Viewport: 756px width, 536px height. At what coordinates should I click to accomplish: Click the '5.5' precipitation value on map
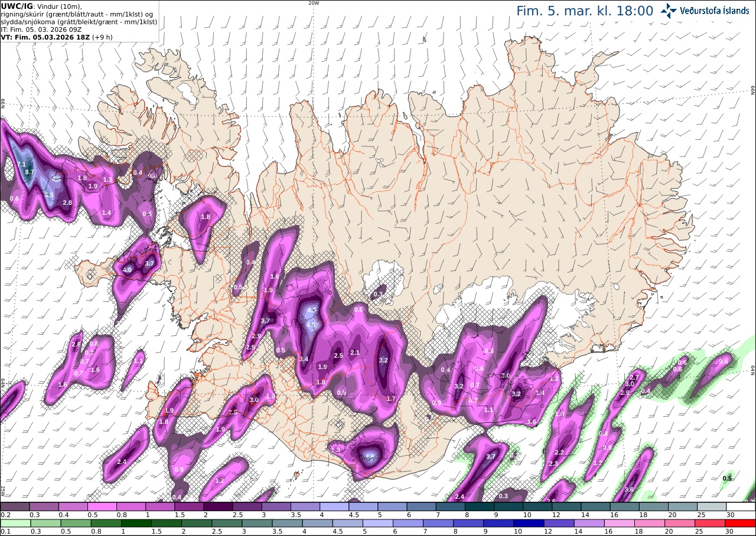tap(49, 195)
